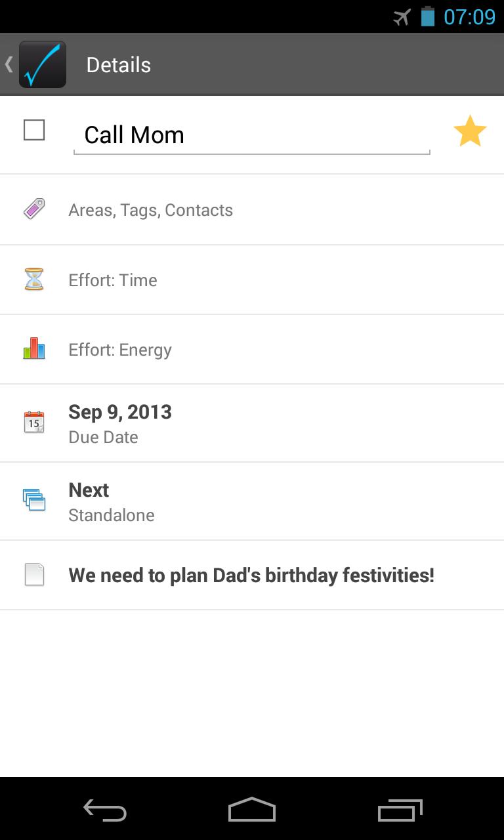Open Areas, Tags, Contacts selector
Screen dimensions: 504x840
(x=151, y=210)
